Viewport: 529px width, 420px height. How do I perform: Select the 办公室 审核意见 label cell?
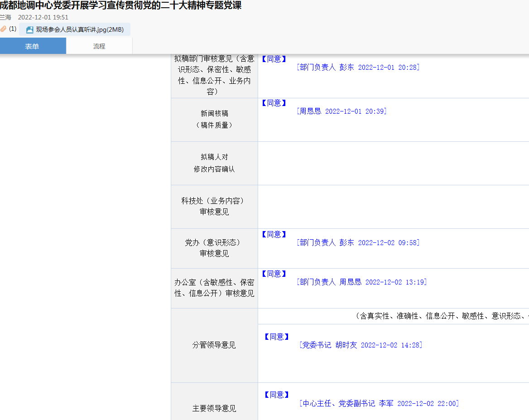click(214, 288)
